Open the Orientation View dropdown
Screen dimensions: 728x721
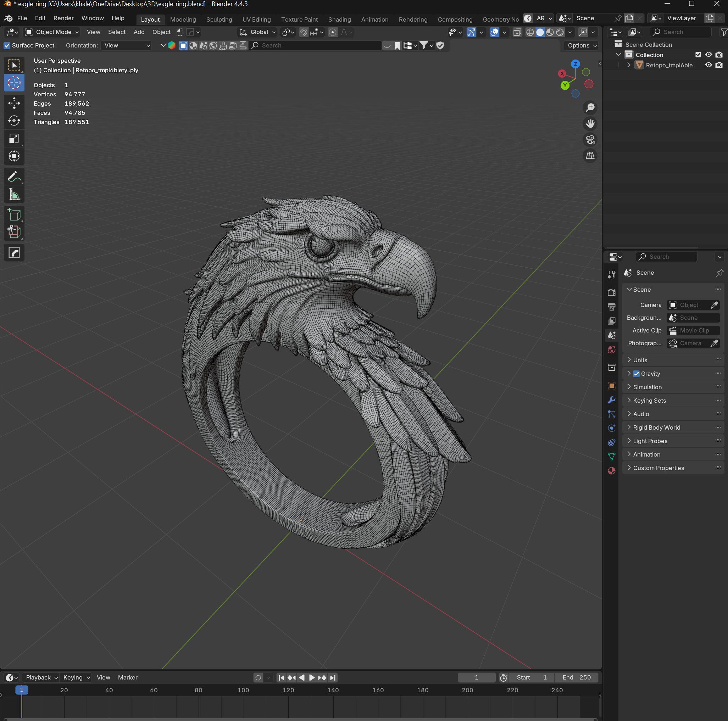(127, 46)
